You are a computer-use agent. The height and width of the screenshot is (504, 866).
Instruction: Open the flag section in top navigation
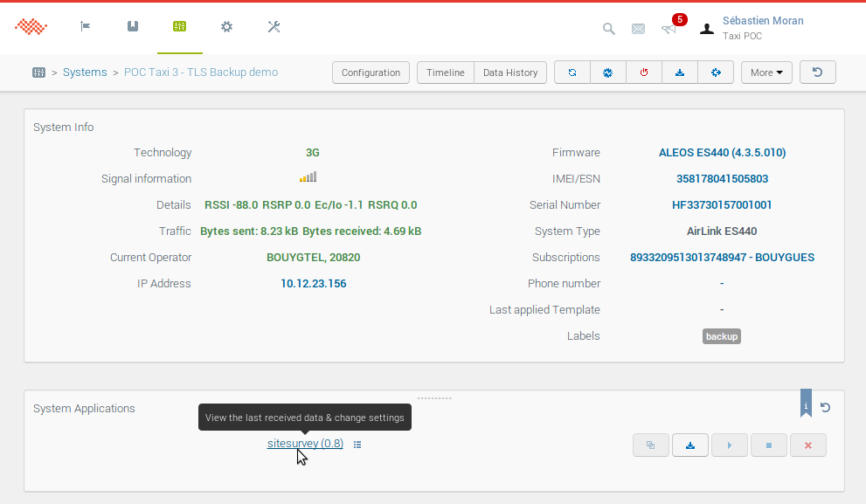coord(85,26)
